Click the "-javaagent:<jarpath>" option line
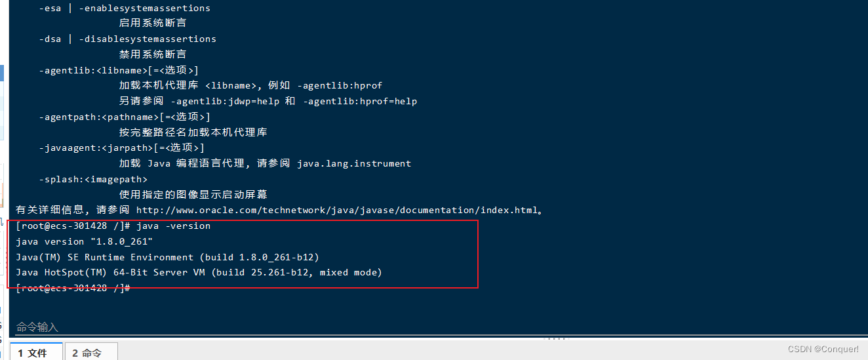This screenshot has height=360, width=868. point(121,148)
